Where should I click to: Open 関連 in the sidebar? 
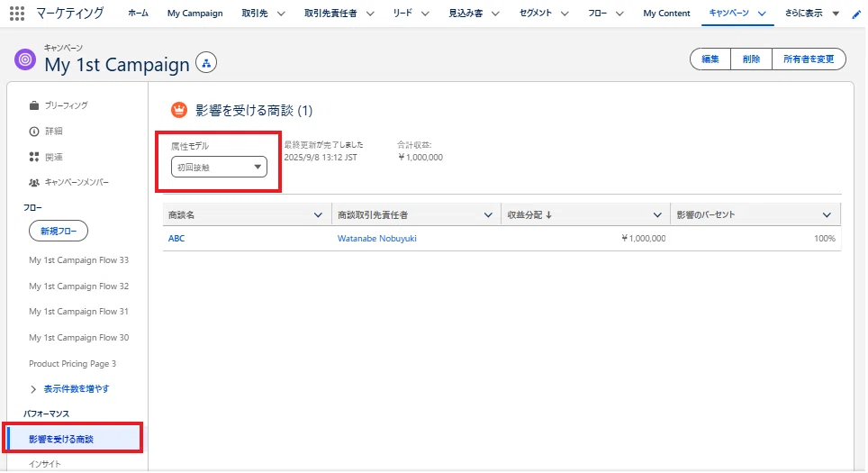coord(54,157)
